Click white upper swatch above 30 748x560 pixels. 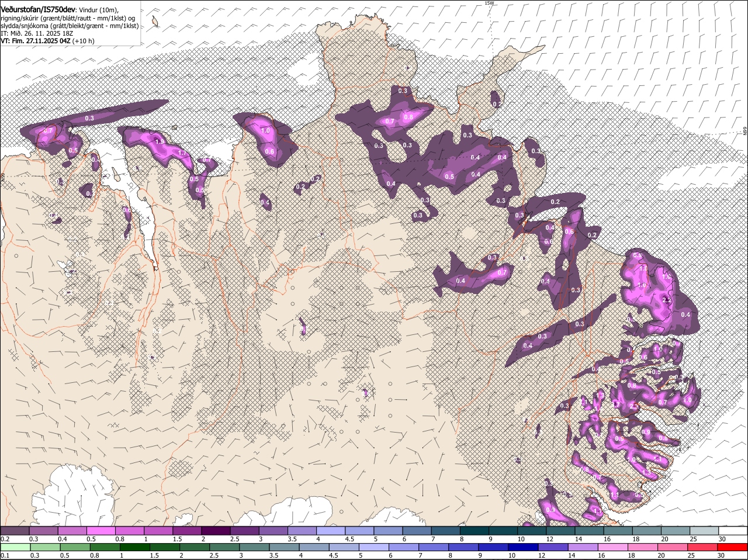732,530
